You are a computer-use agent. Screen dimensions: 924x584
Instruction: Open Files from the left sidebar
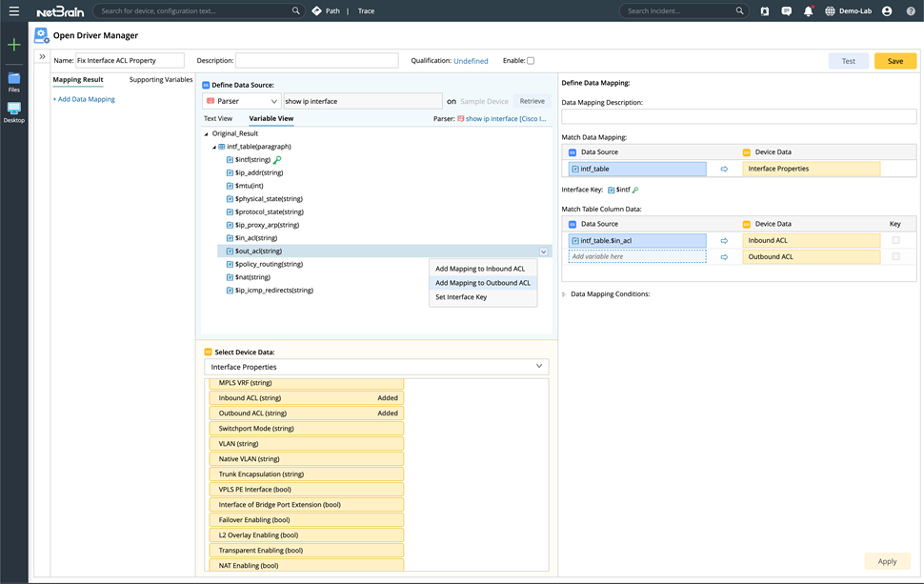coord(14,81)
